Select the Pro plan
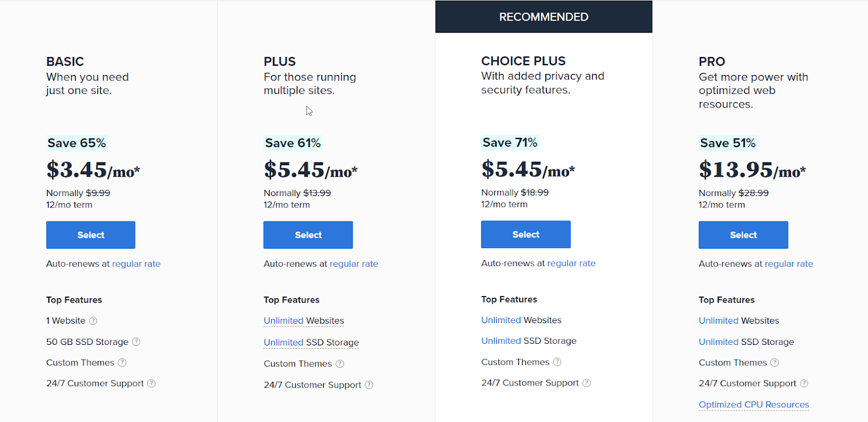 (x=743, y=235)
